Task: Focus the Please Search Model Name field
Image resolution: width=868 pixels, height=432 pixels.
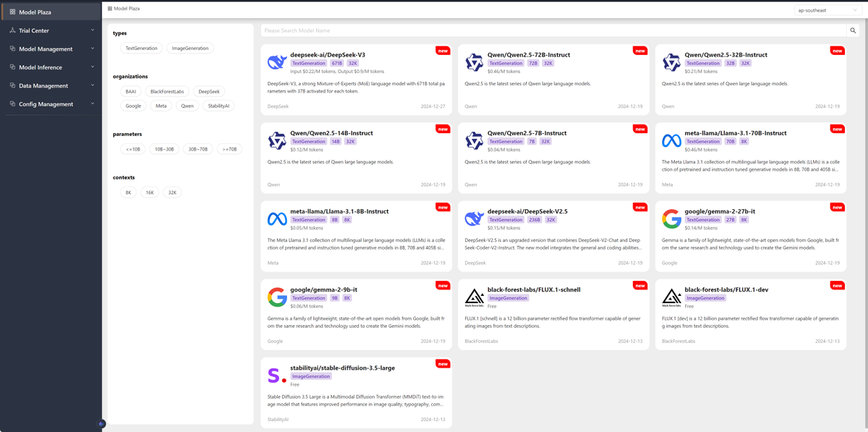Action: click(553, 30)
